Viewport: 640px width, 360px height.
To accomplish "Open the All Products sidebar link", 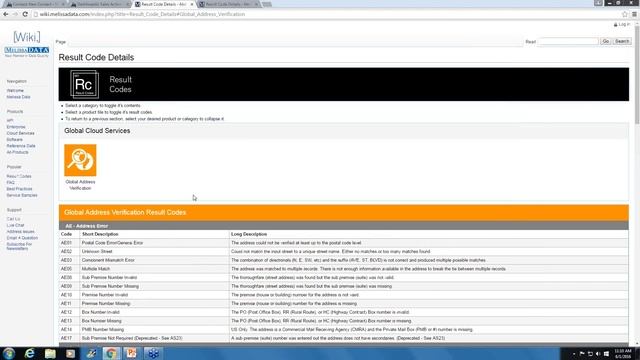I will pos(18,152).
